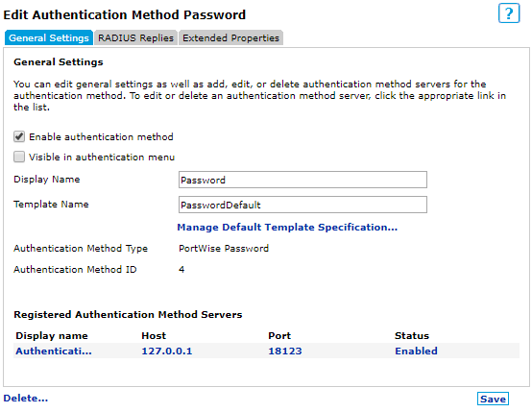Click the Host column header
This screenshot has width=532, height=412.
pyautogui.click(x=154, y=335)
